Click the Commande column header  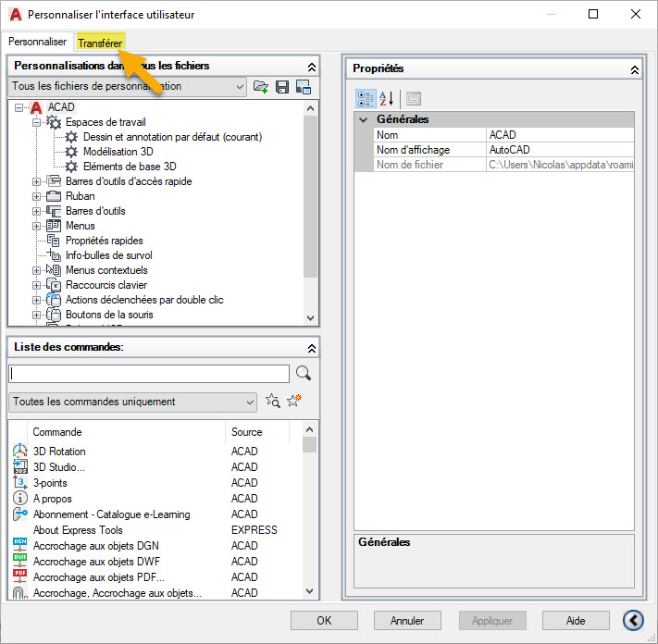tap(126, 432)
